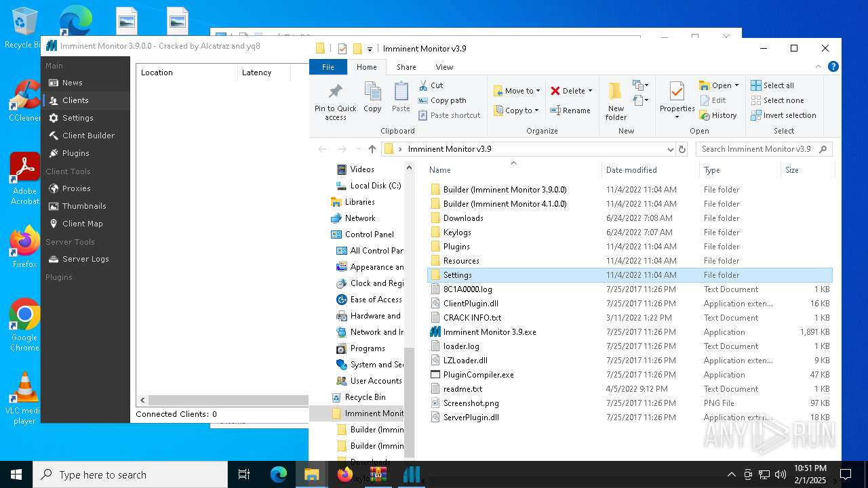Screen dimensions: 868x488
Task: Click Edit in Open group
Action: 713,100
